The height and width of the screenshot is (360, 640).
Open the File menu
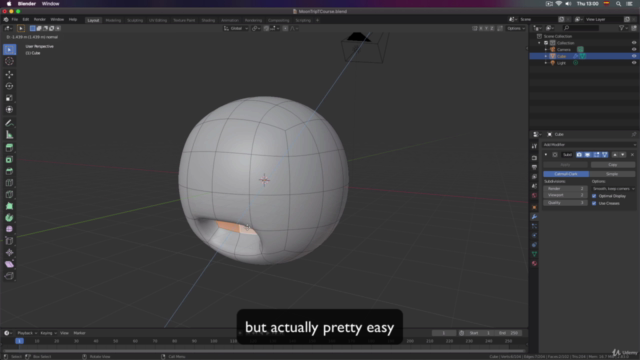[15, 20]
